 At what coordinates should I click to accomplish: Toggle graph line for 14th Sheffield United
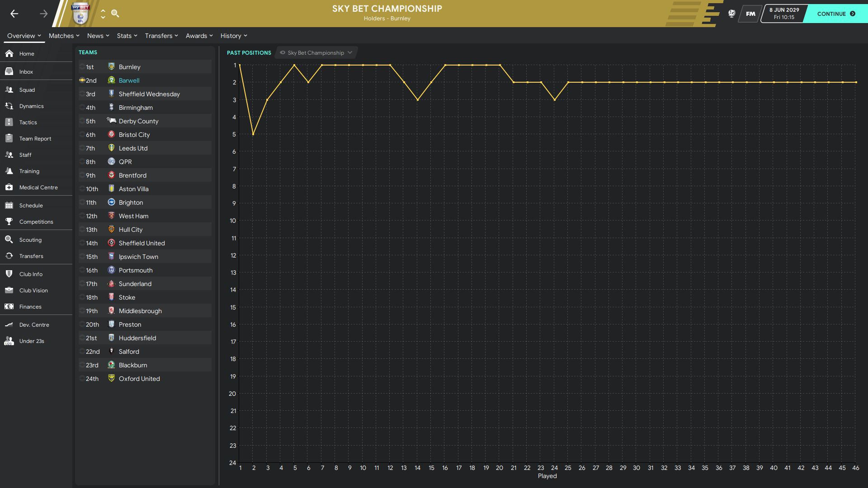pyautogui.click(x=82, y=243)
